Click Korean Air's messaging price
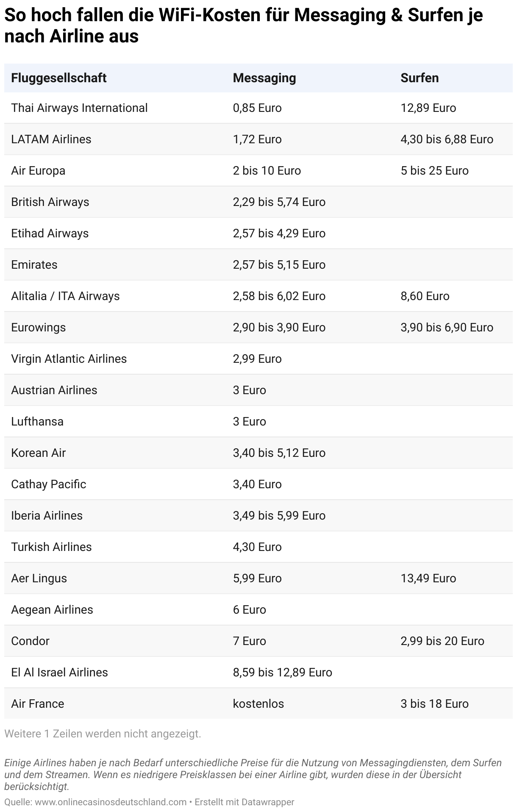Image resolution: width=517 pixels, height=812 pixels. [279, 453]
